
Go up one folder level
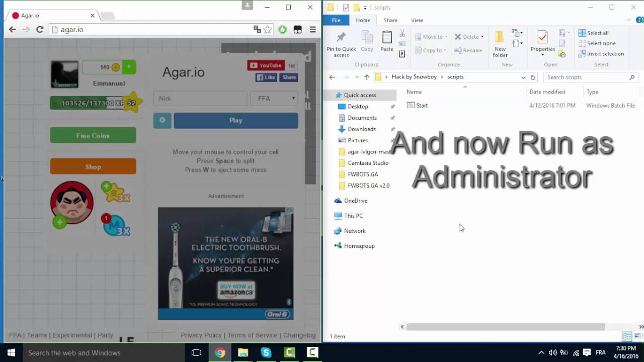coord(366,77)
